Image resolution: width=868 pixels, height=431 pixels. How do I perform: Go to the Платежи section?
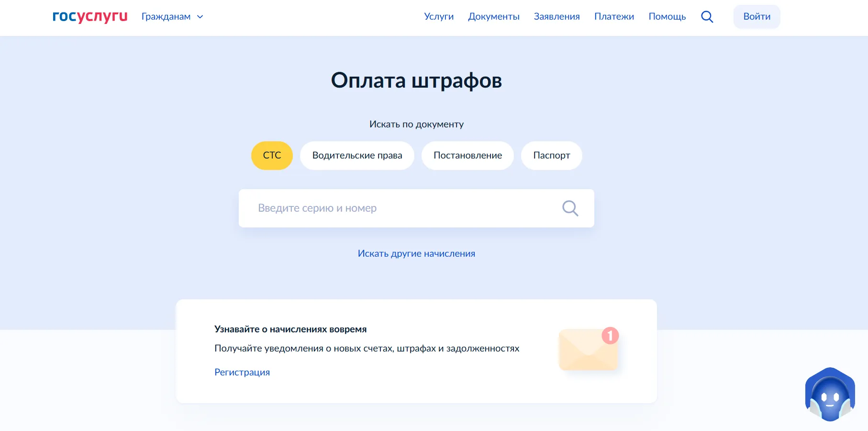[x=614, y=16]
